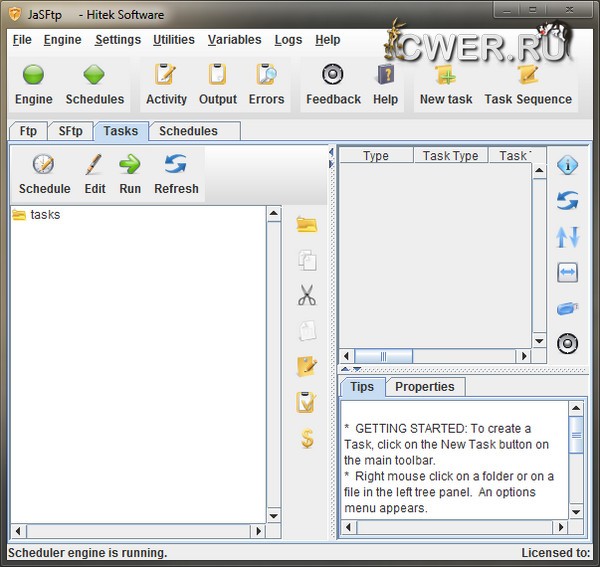Click the 'Licensed to:' status text
This screenshot has width=600, height=567.
(556, 553)
